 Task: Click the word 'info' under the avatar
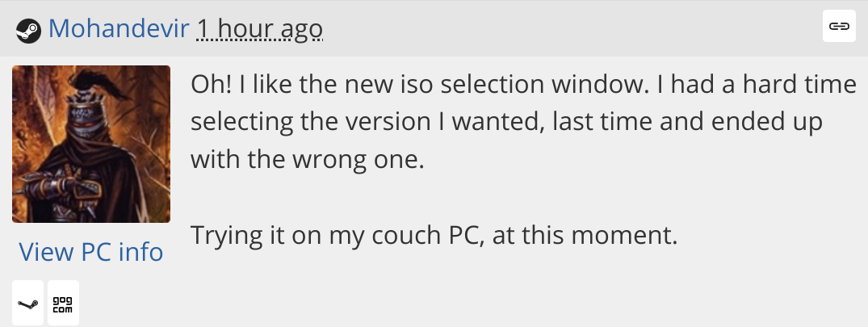click(x=140, y=252)
